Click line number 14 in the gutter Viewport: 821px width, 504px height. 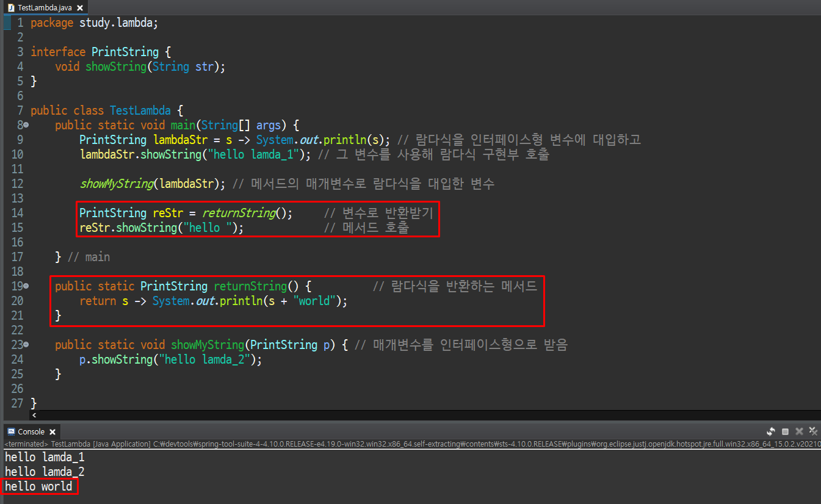coord(17,213)
